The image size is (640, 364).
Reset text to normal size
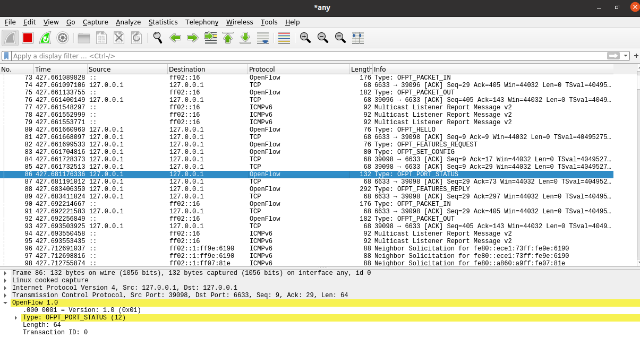[x=340, y=38]
